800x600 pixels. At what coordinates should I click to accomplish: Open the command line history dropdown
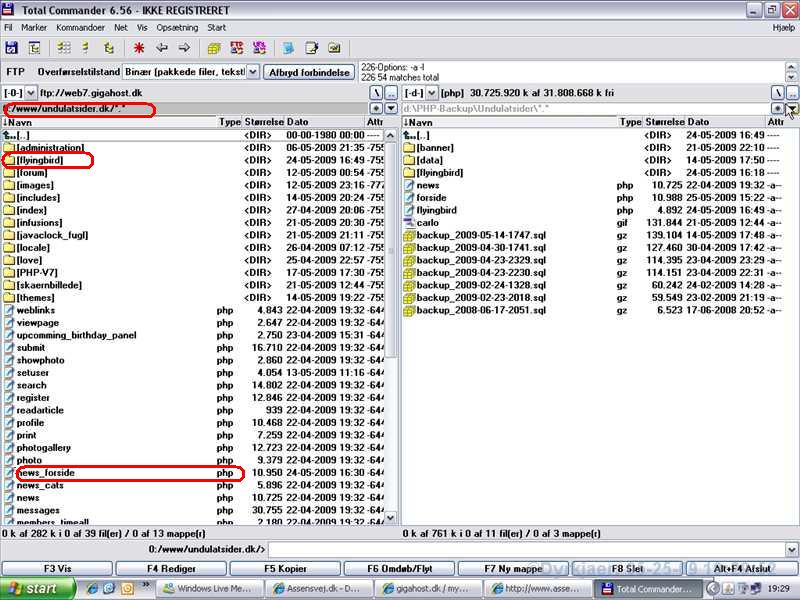pyautogui.click(x=791, y=549)
